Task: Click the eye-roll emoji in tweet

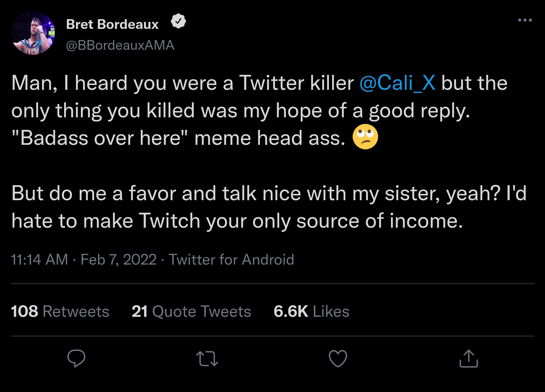Action: point(365,137)
